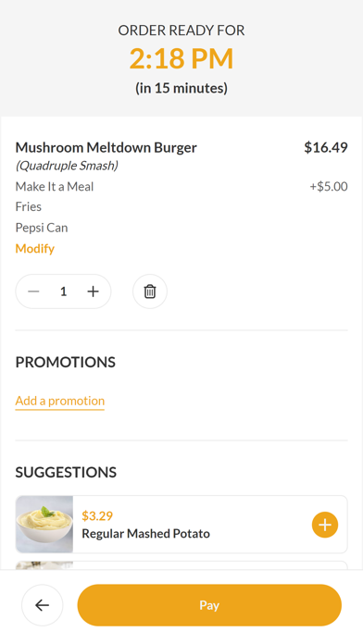The image size is (363, 644).
Task: Select the Mushroom Meltdown Burger title
Action: coord(106,147)
